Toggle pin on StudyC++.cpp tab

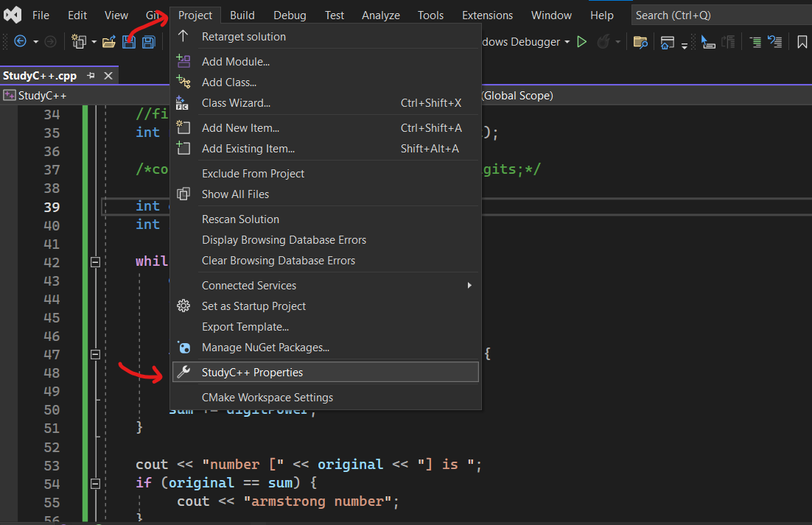91,76
